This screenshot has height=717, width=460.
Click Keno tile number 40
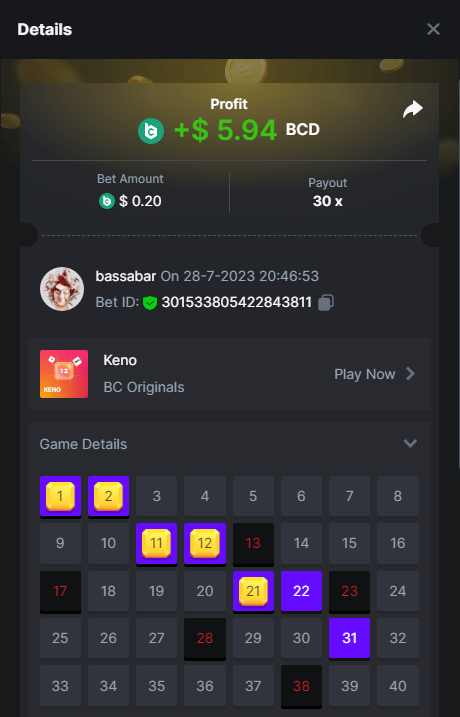398,686
